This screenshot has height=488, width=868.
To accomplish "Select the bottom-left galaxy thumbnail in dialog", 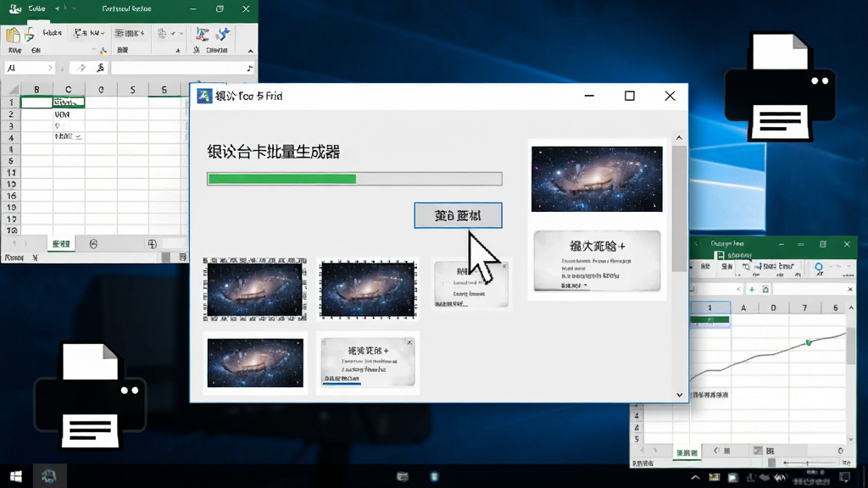I will (x=255, y=363).
